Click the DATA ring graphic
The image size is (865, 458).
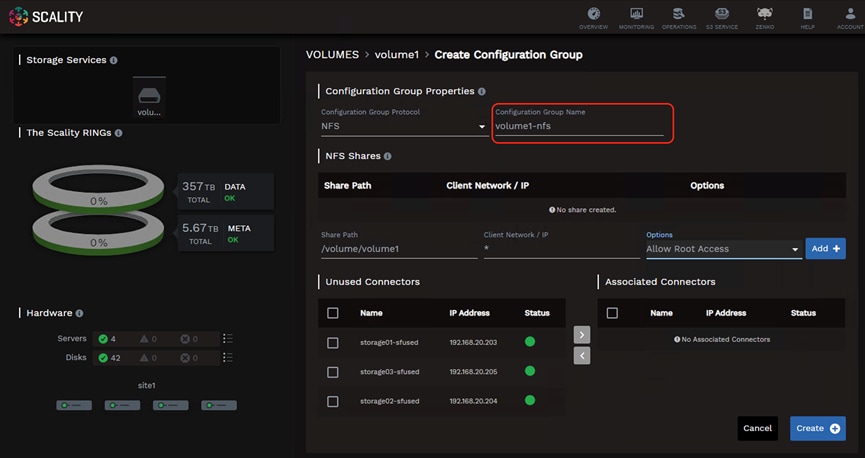(x=98, y=190)
